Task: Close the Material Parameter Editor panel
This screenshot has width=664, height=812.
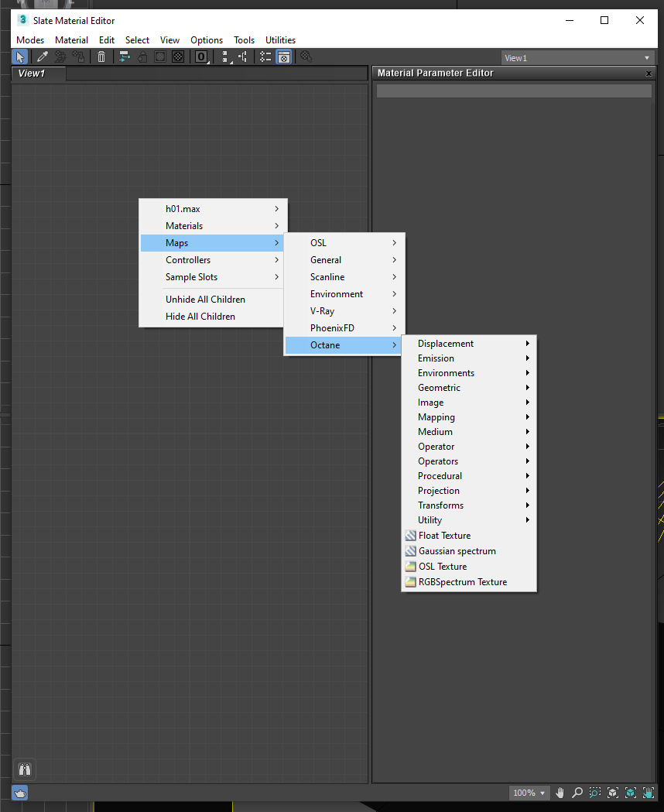Action: [649, 74]
